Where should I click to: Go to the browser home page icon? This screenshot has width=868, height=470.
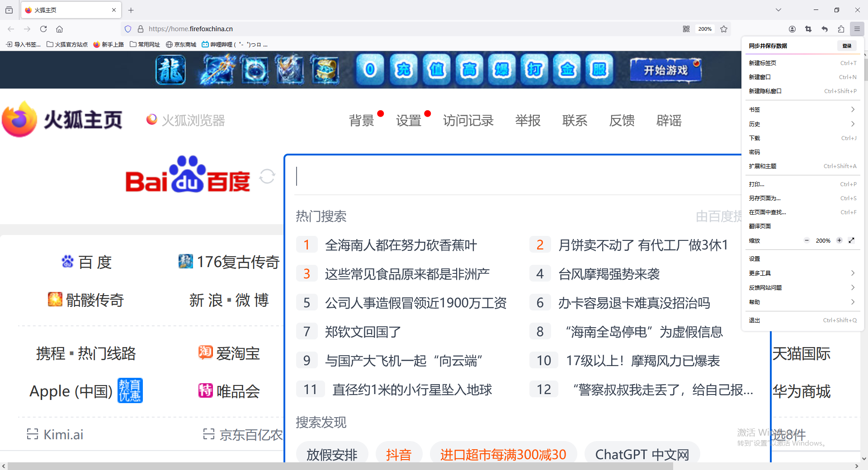59,29
